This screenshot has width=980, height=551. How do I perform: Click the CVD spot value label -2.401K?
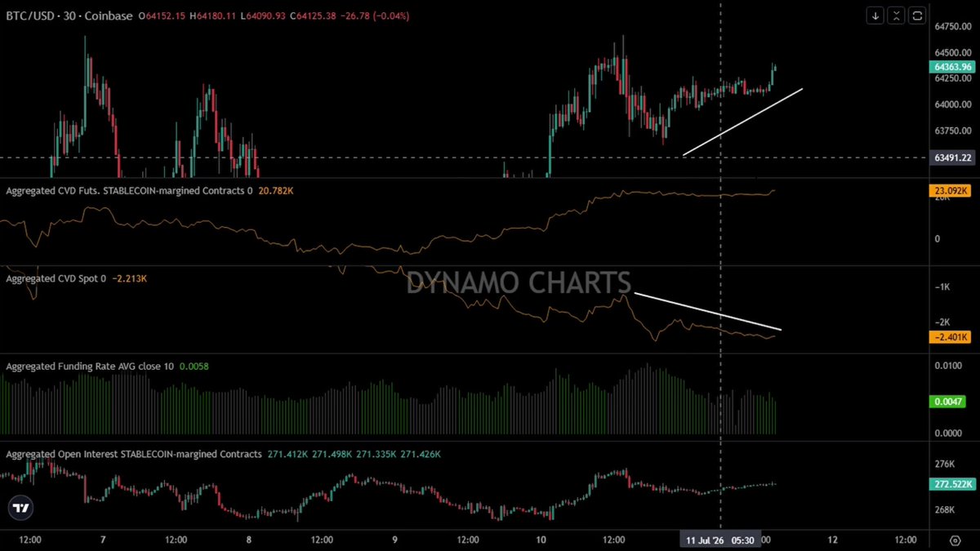(x=951, y=337)
